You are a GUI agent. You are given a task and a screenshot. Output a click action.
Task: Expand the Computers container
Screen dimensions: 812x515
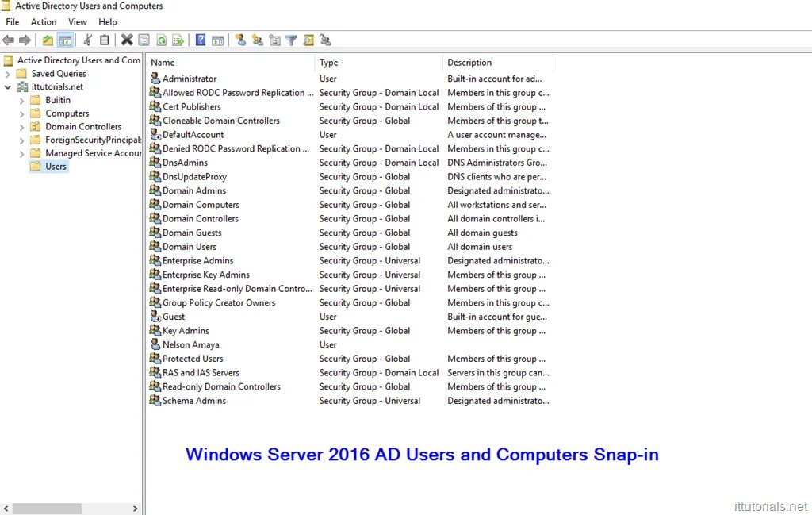click(21, 113)
